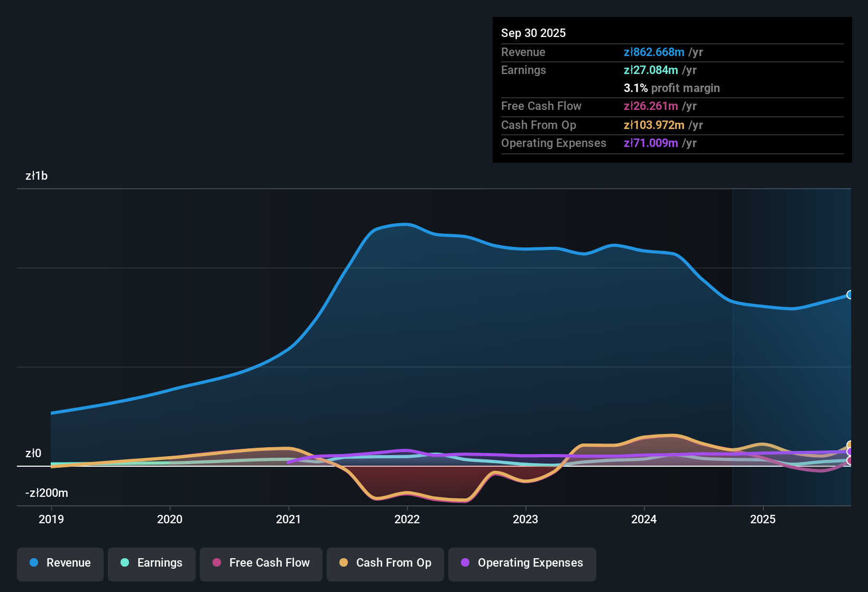Image resolution: width=868 pixels, height=592 pixels.
Task: Click the Sep 30 2025 tooltip header
Action: 533,33
